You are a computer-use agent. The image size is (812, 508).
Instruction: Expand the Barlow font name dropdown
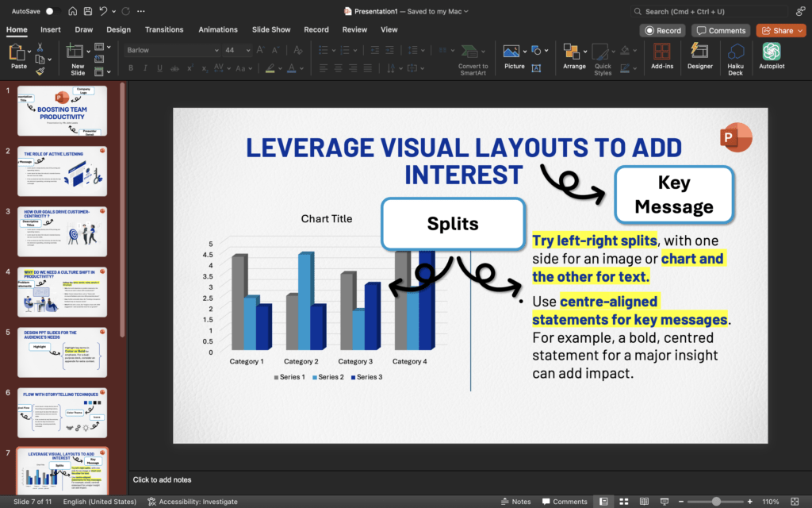[x=216, y=50]
